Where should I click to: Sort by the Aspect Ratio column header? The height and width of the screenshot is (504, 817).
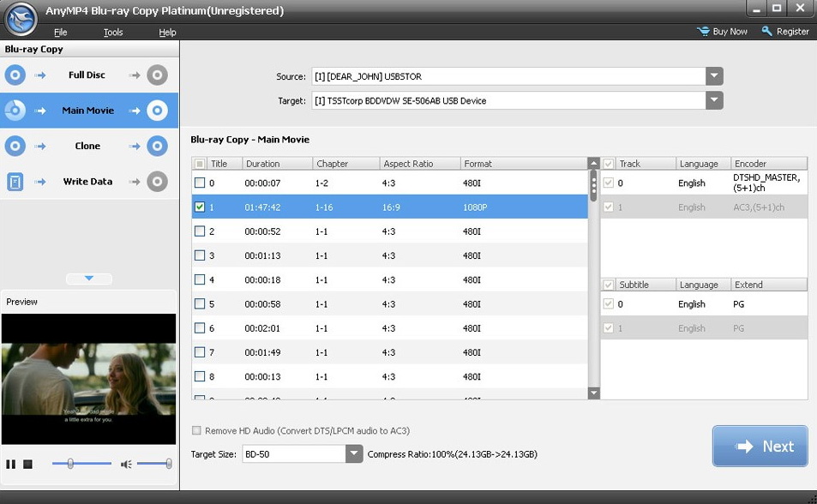420,164
